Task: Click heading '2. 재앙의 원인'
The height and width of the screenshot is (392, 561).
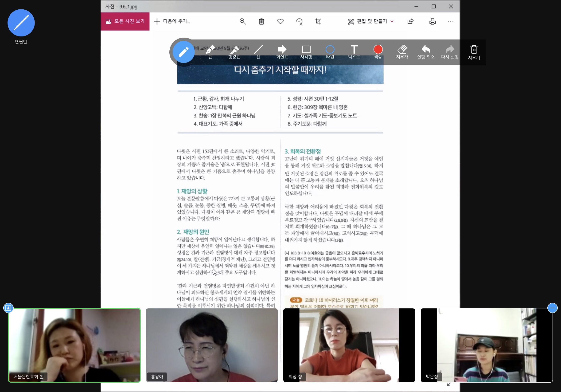Action: pos(193,232)
